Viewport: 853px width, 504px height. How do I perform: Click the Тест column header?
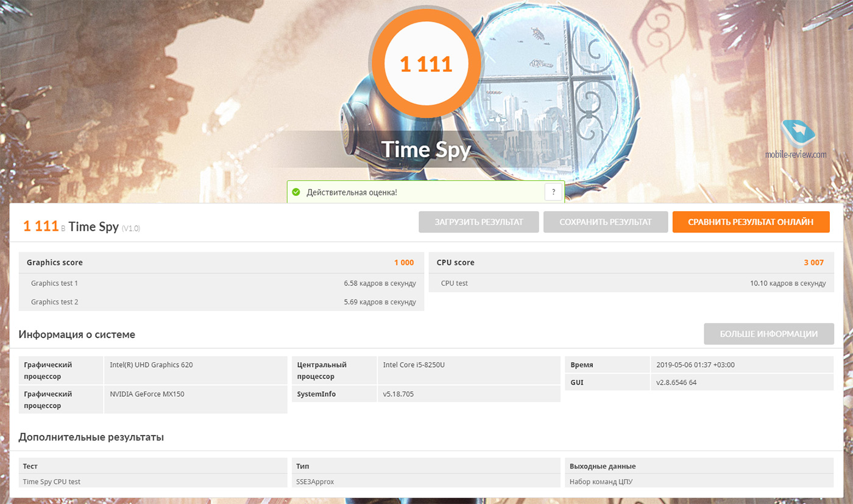[153, 466]
